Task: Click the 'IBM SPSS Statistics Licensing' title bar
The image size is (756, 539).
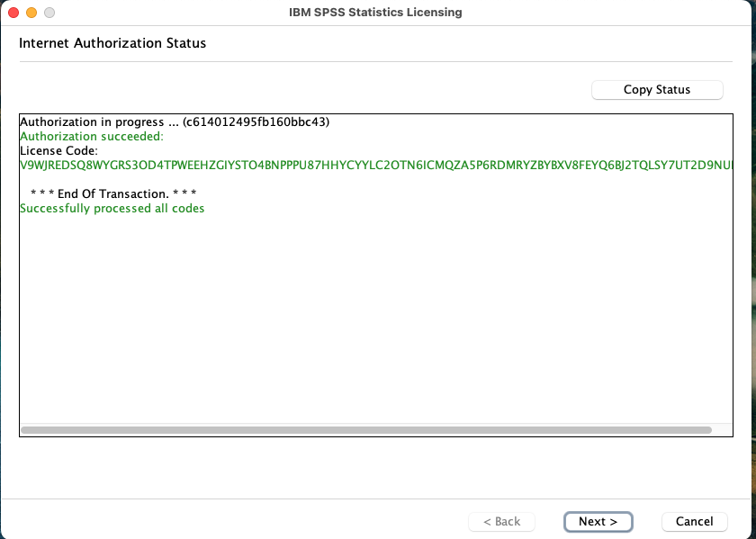Action: pyautogui.click(x=374, y=13)
